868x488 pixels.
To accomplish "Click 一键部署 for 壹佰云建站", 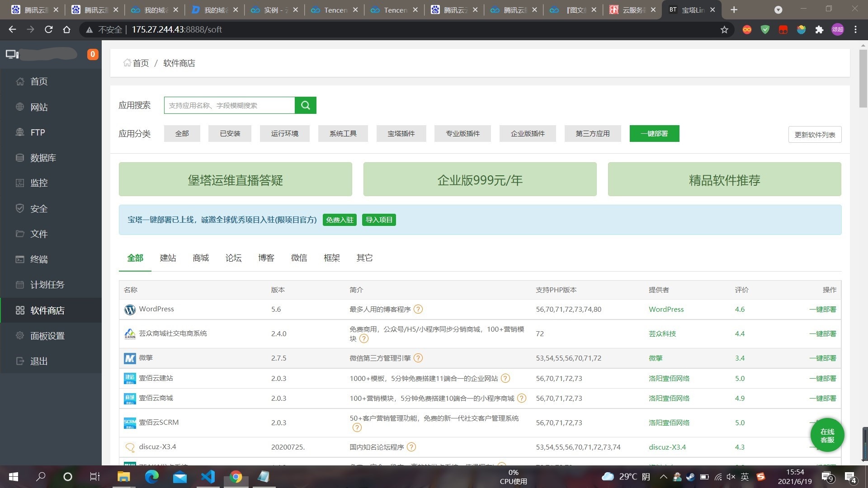I will (823, 379).
